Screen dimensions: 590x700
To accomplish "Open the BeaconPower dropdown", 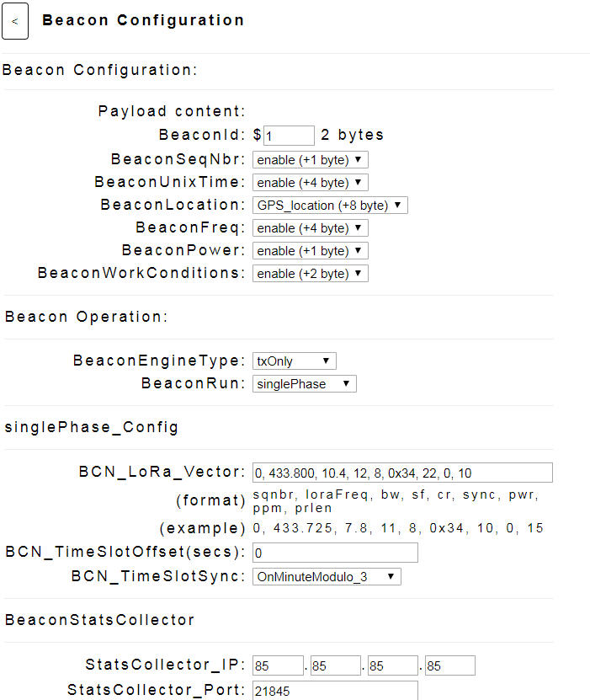I will click(311, 251).
